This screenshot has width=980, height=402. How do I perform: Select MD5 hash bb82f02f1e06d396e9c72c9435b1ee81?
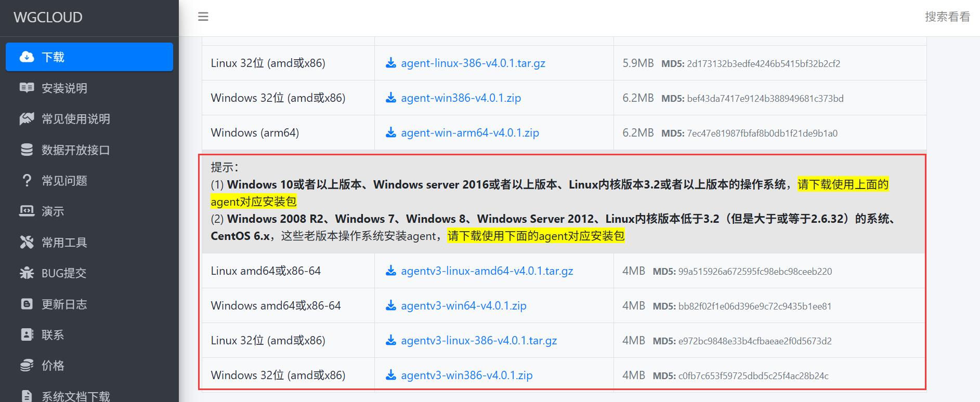click(755, 306)
